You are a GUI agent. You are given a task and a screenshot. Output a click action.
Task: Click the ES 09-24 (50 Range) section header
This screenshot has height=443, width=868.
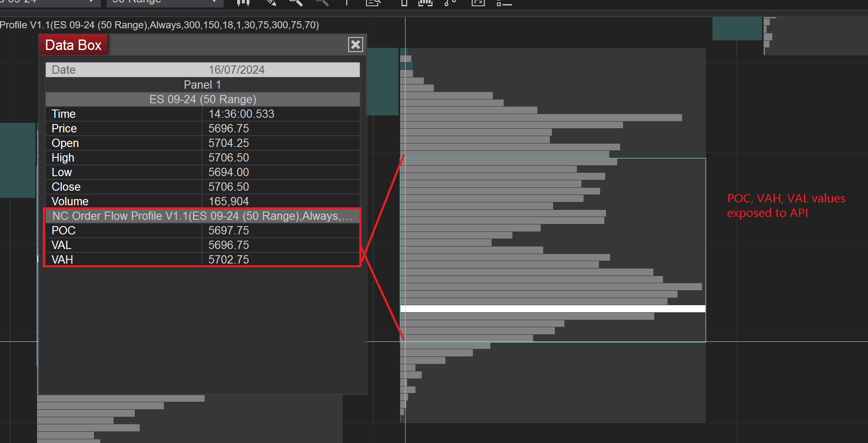click(x=202, y=99)
